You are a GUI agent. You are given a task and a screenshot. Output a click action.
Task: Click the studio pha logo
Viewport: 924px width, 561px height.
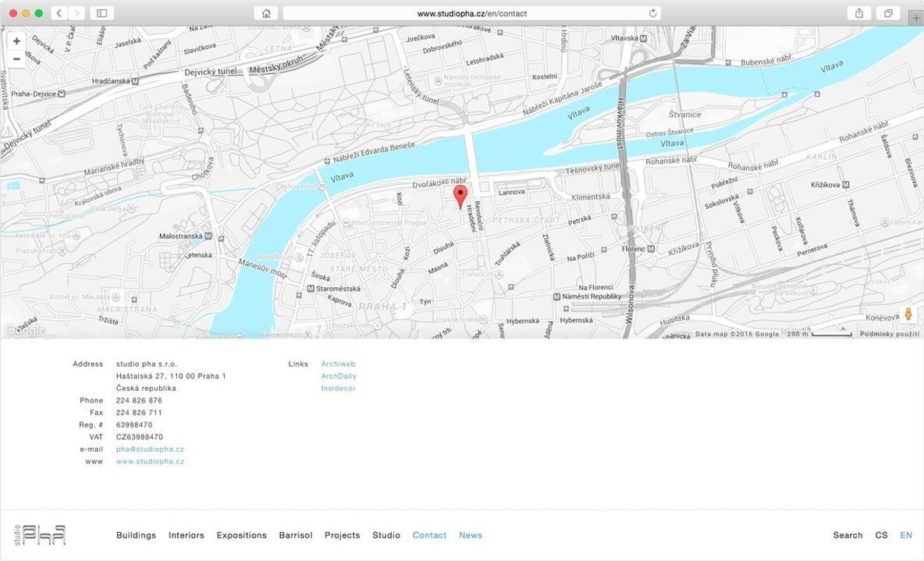point(40,534)
